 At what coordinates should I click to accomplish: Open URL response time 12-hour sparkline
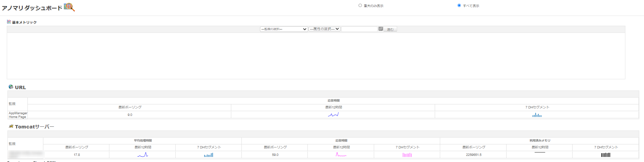(x=333, y=115)
